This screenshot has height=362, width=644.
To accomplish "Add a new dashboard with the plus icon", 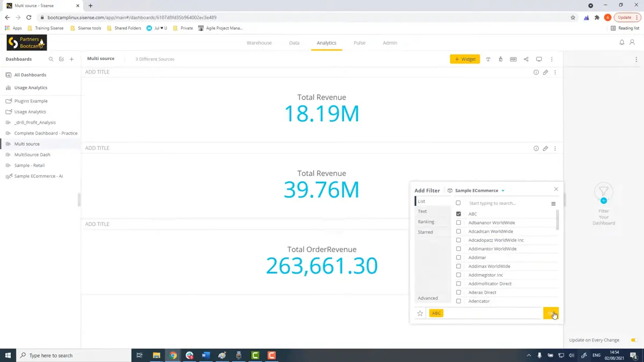I will coord(71,59).
